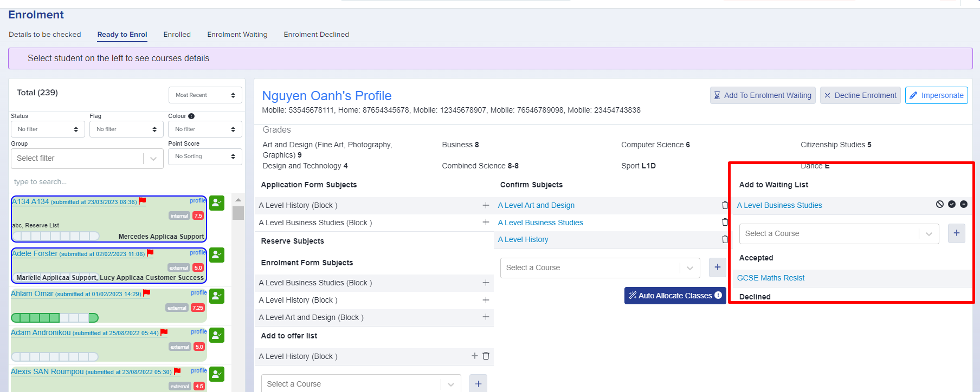Screen dimensions: 980x392
Task: Add A Level Art and Design from Enrolment Form Subjects
Action: point(486,317)
